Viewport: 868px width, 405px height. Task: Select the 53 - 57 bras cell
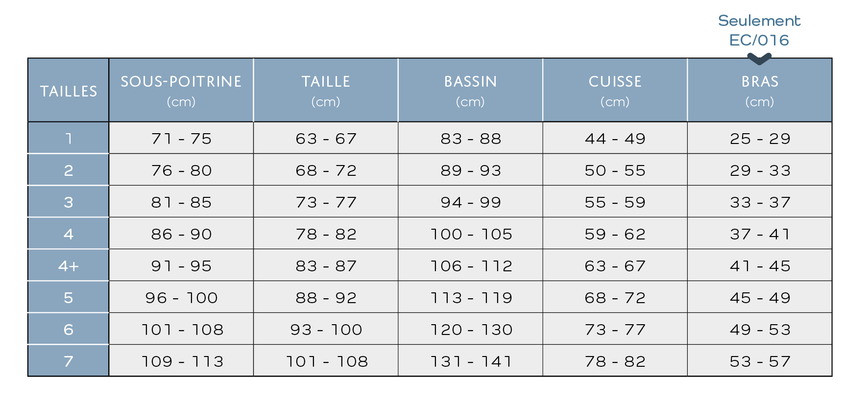pyautogui.click(x=760, y=361)
